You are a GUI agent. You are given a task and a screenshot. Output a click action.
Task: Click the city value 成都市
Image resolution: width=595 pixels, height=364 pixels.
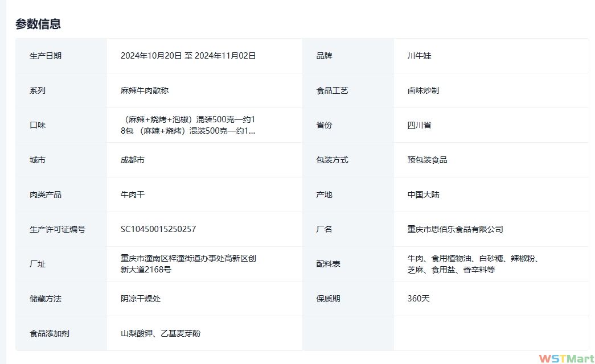coord(133,160)
